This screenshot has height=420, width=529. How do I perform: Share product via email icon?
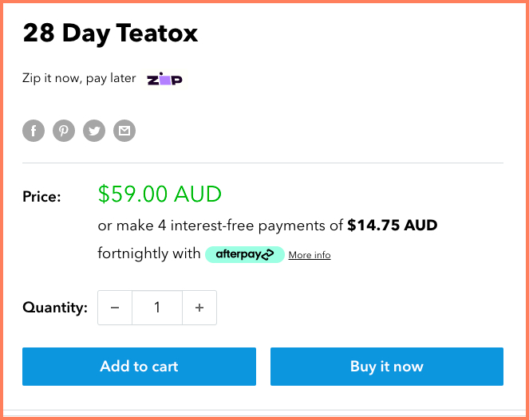click(x=124, y=131)
